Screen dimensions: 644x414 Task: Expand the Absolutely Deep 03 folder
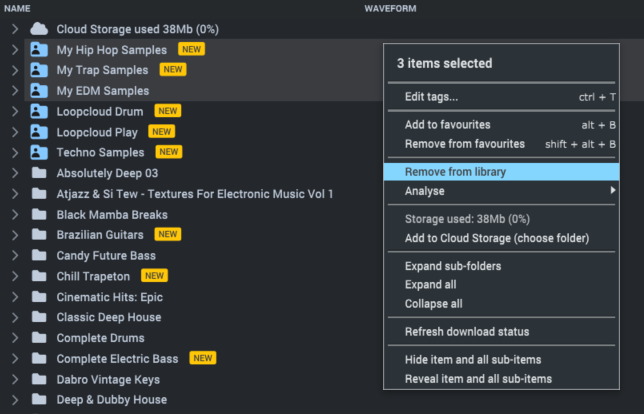(x=15, y=173)
